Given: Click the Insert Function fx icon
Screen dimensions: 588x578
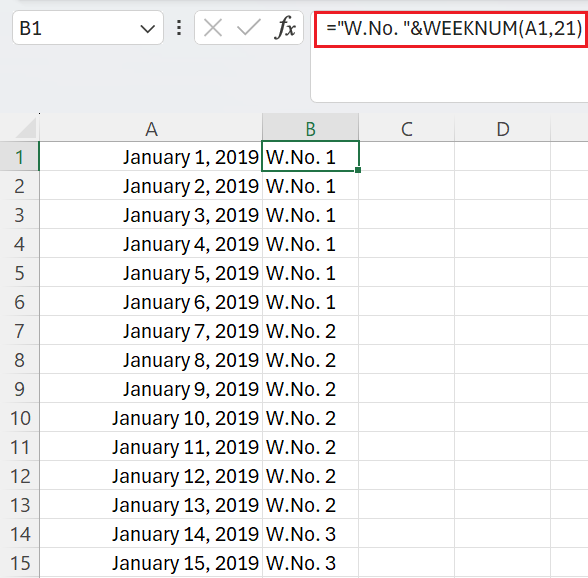Looking at the screenshot, I should pos(285,28).
